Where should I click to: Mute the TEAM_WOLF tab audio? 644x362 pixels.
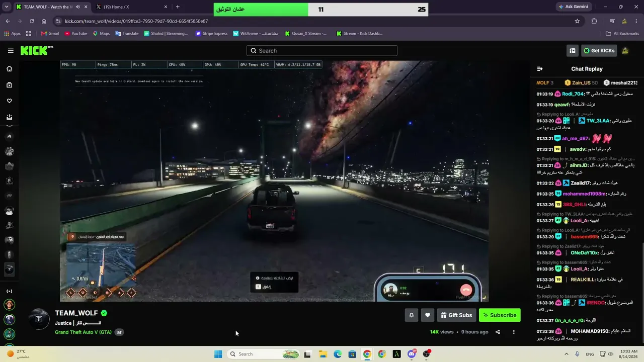tap(77, 7)
